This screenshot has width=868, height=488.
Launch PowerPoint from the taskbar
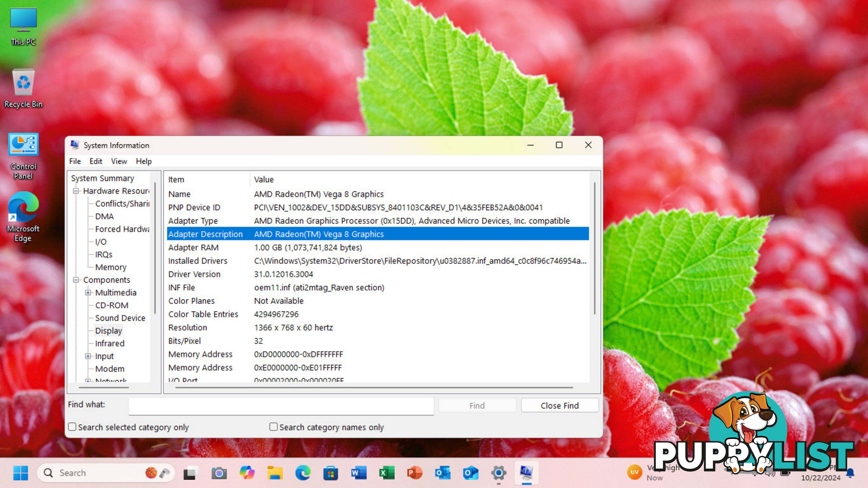[415, 473]
